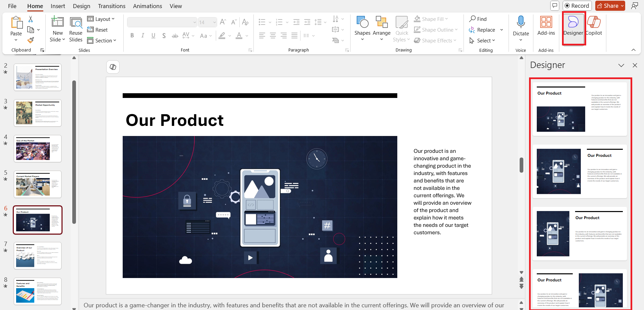Click Reset slide button
The image size is (644, 310).
[97, 30]
